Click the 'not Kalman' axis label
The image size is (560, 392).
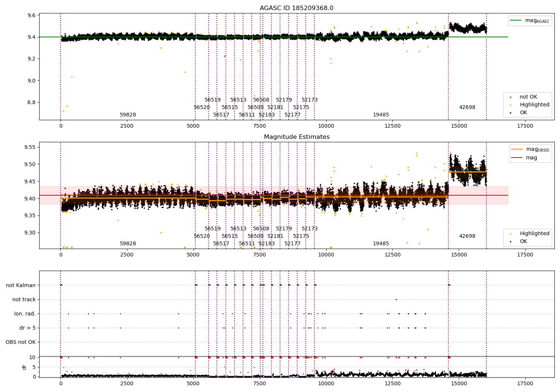[x=21, y=285]
